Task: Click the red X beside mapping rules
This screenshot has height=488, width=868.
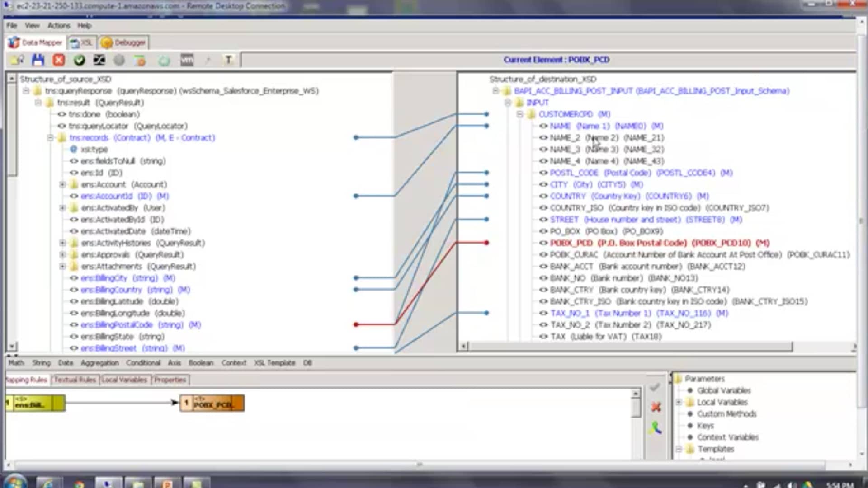Action: [656, 407]
